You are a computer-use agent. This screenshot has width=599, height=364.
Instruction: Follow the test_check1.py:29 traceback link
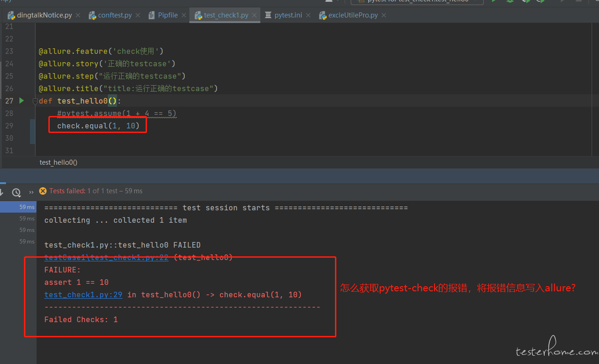click(83, 295)
